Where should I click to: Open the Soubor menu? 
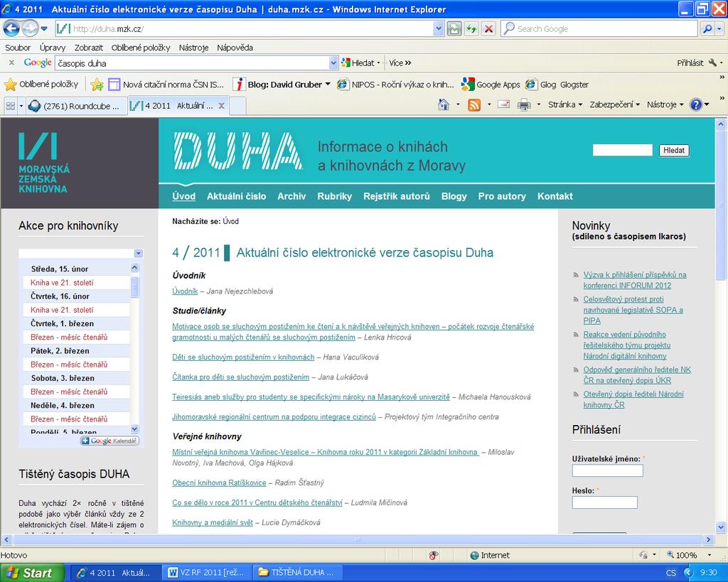click(18, 48)
